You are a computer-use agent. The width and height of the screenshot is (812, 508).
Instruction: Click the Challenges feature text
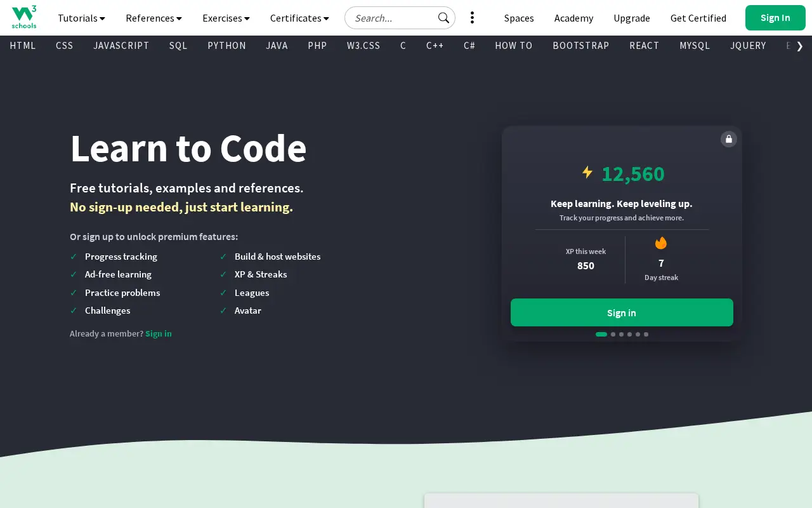click(107, 311)
